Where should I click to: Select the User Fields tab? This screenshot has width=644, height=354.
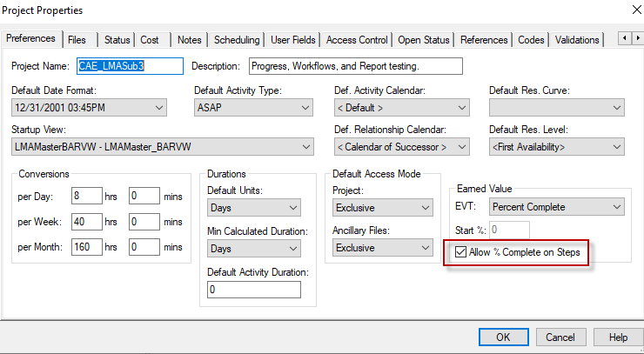pos(292,40)
